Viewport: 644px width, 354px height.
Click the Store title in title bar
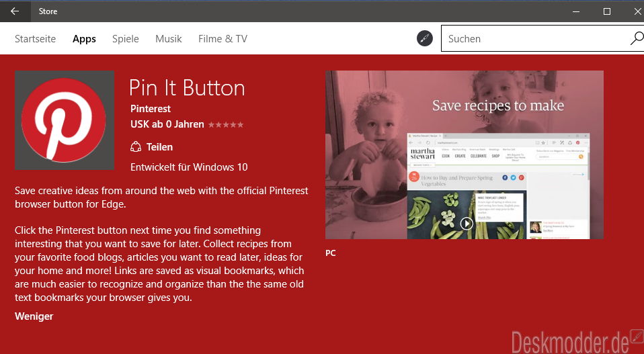(48, 11)
